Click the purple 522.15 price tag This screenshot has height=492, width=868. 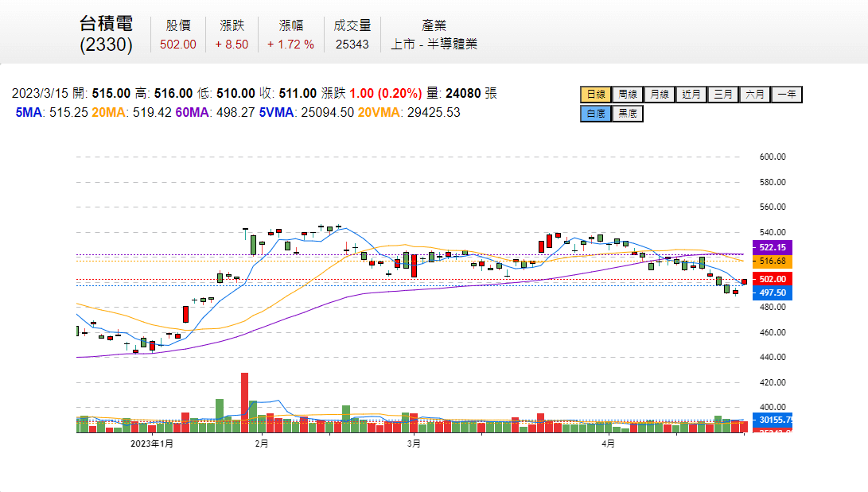773,248
